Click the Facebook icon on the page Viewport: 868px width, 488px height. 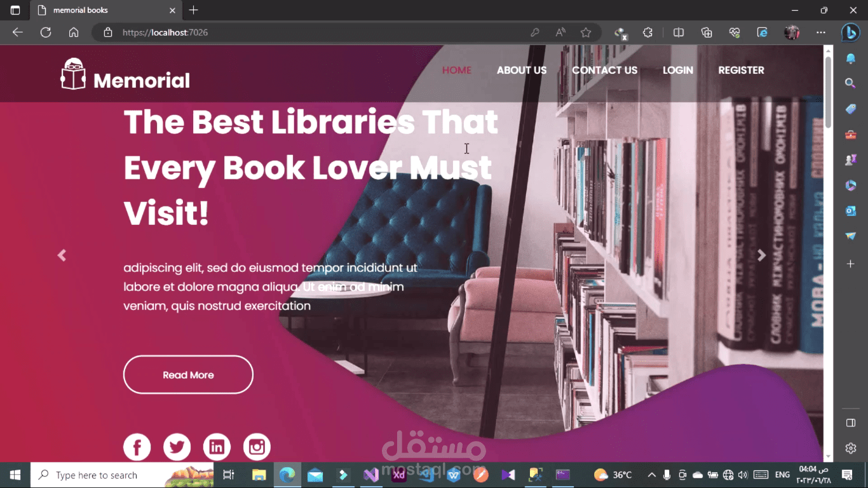coord(137,446)
